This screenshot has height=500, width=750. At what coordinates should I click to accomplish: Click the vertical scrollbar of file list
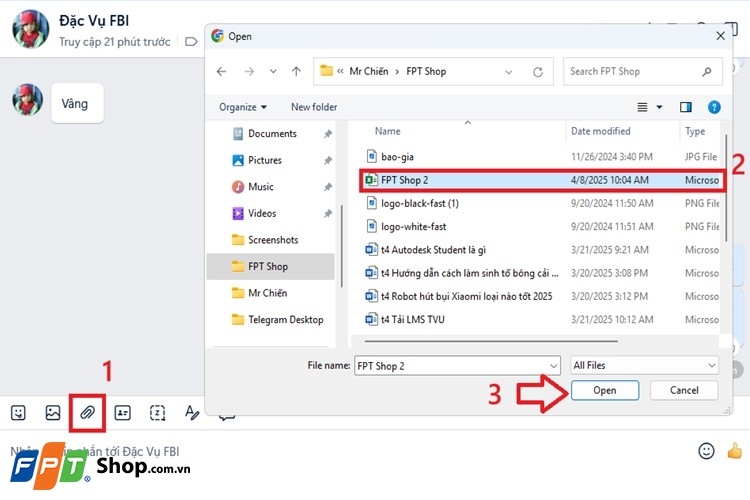coord(727,188)
